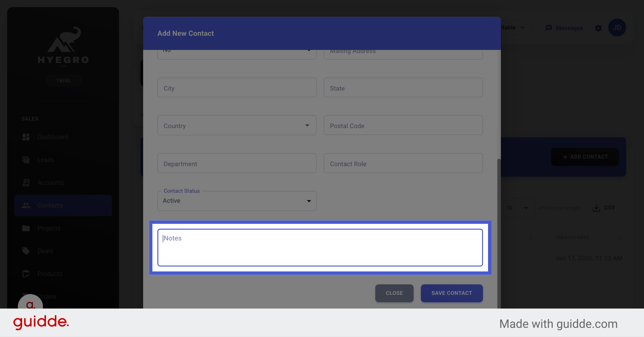The height and width of the screenshot is (337, 644).
Task: Browse Products via the sidebar icon
Action: pyautogui.click(x=26, y=274)
